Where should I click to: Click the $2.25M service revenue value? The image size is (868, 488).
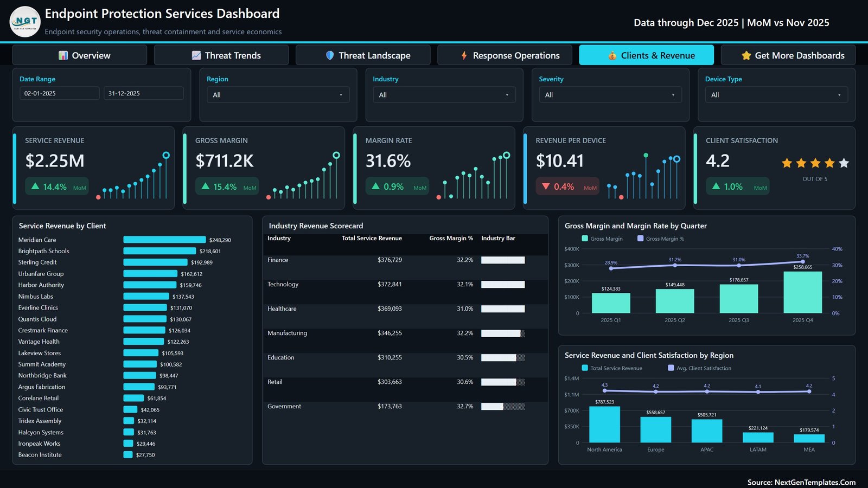[x=55, y=161]
